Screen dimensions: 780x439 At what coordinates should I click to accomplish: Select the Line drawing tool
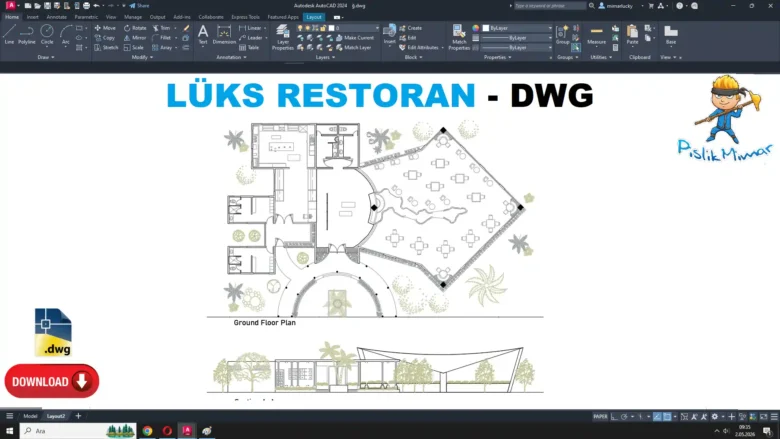[x=9, y=34]
